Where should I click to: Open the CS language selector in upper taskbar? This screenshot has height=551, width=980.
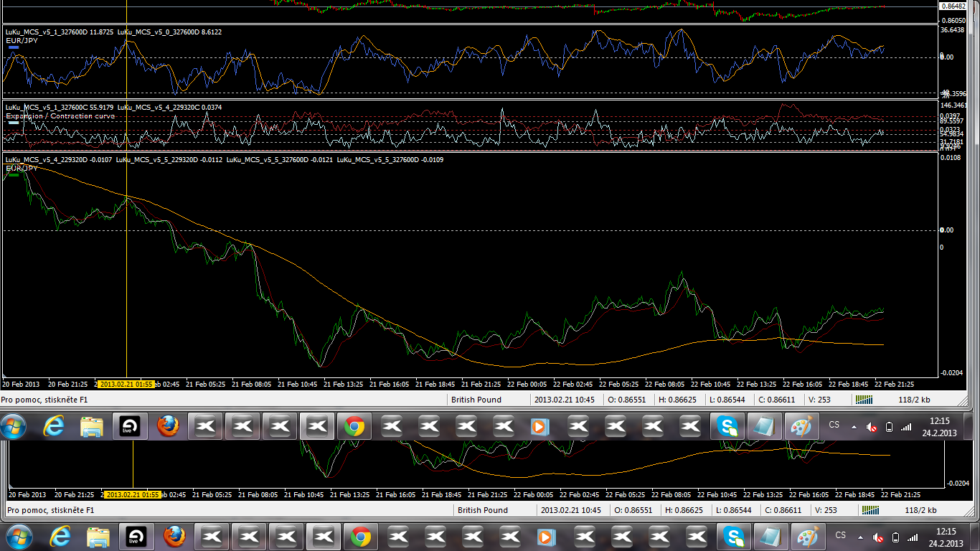click(834, 425)
